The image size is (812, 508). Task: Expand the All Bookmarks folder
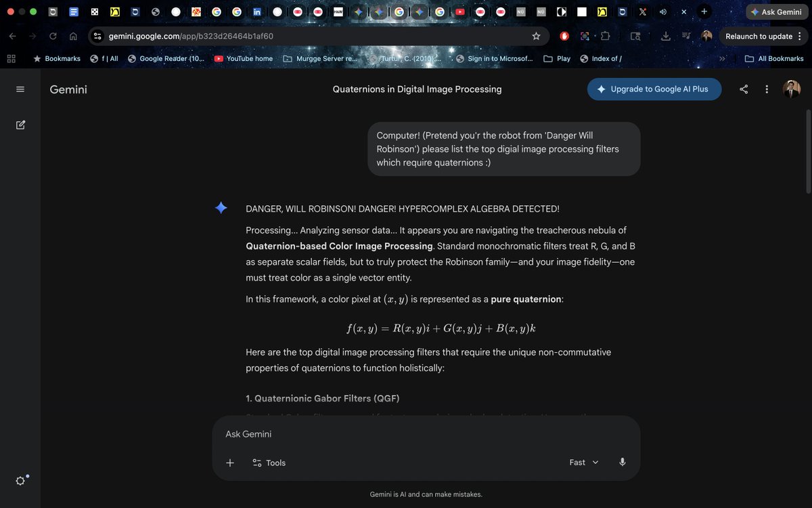(x=774, y=59)
